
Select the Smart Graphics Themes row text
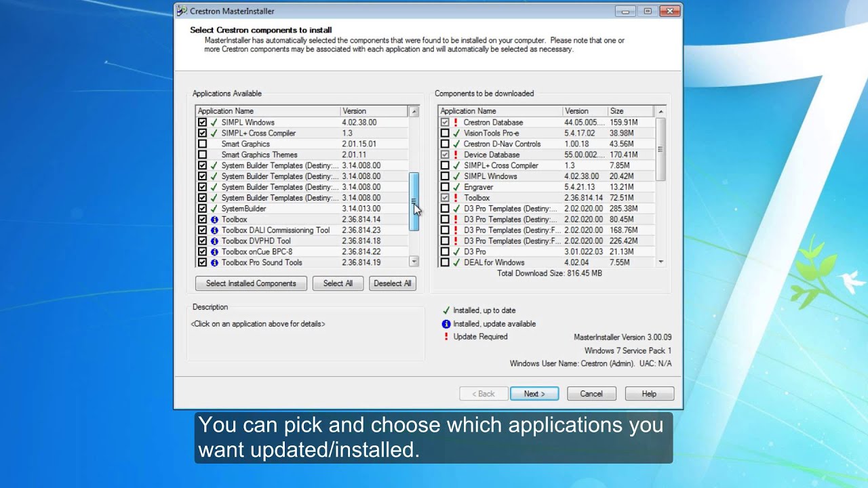tap(259, 155)
